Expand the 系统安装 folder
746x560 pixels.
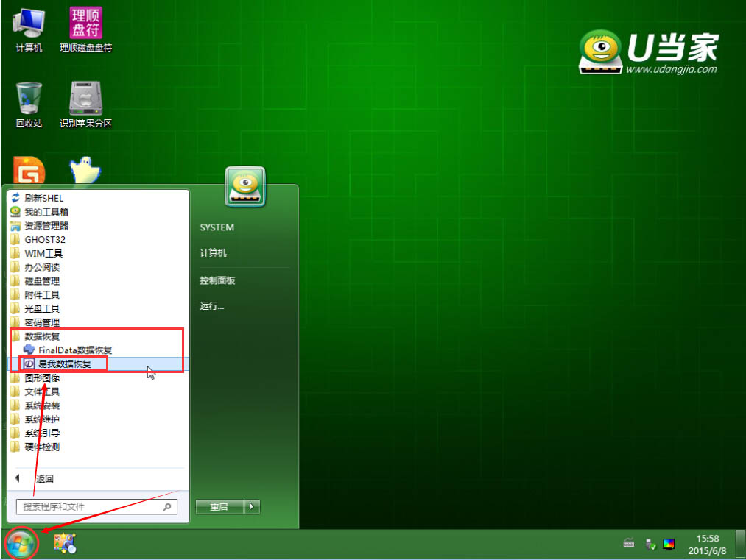pos(42,405)
